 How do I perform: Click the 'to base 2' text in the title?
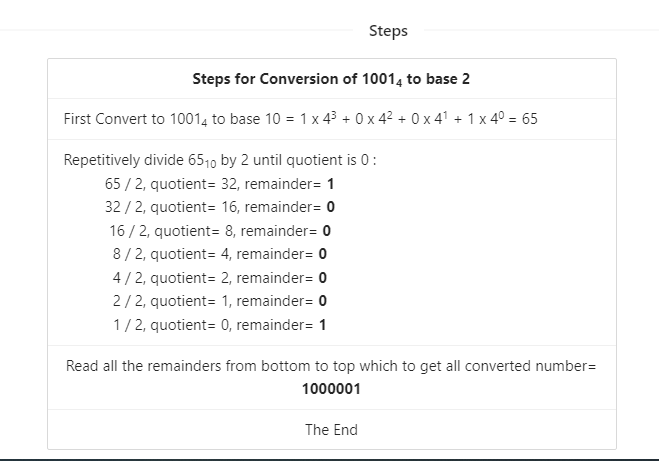(438, 79)
